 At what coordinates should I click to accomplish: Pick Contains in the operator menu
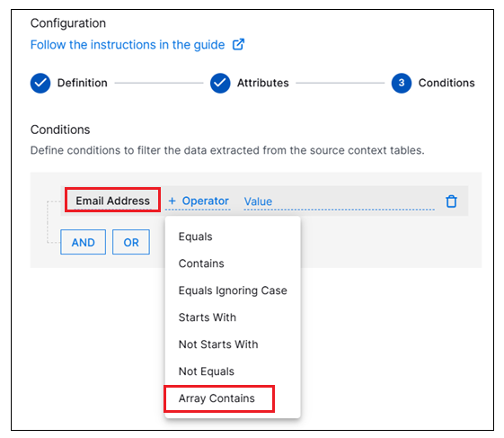[x=201, y=264]
